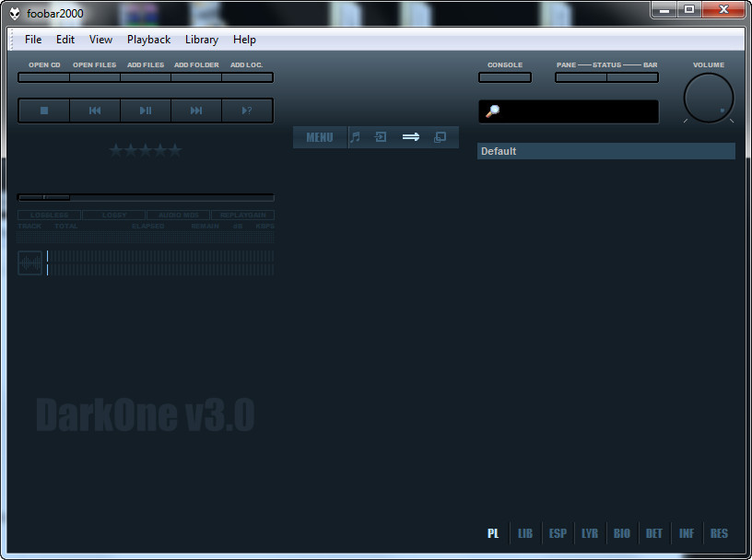Close the foobar2000 window

click(723, 9)
